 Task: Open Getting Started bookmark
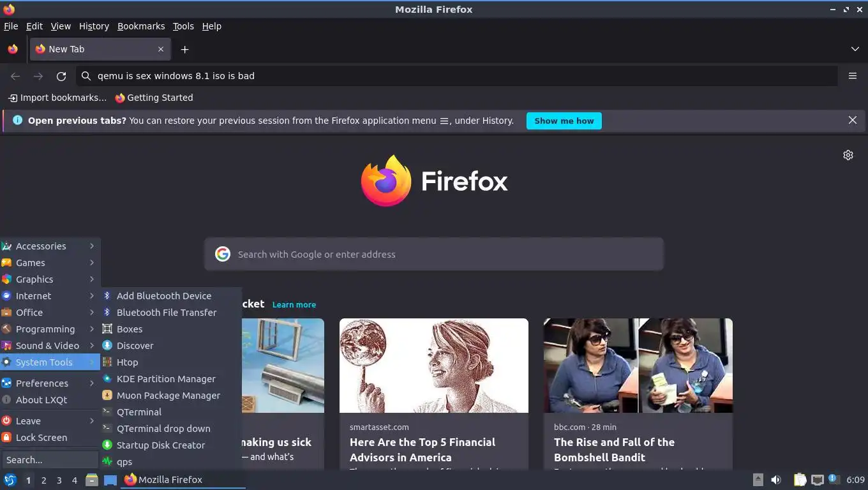[x=154, y=98]
